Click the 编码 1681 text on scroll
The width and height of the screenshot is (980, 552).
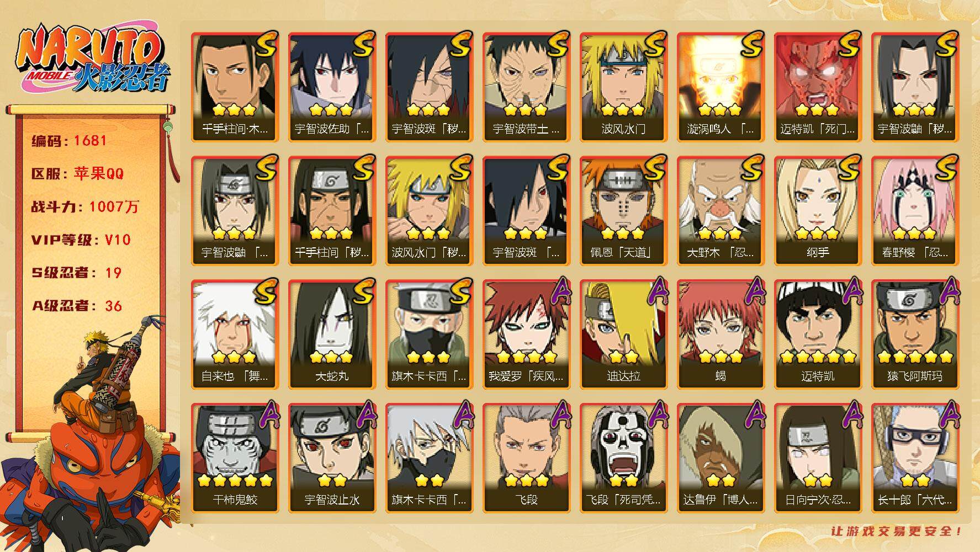(x=69, y=141)
